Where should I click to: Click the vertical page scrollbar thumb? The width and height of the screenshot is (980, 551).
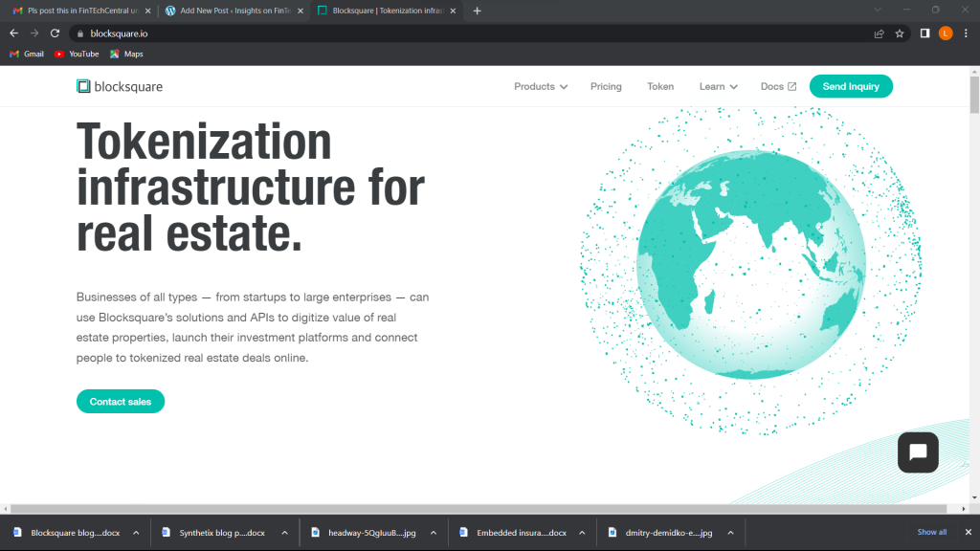(x=974, y=95)
